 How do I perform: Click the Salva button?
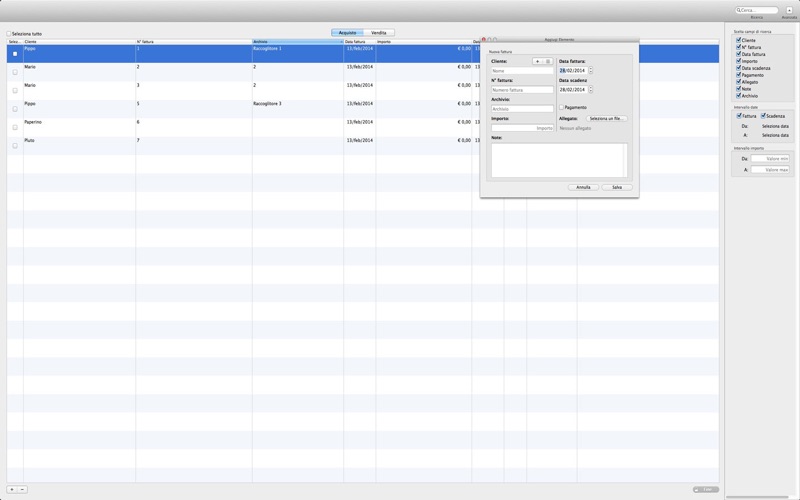pos(617,187)
